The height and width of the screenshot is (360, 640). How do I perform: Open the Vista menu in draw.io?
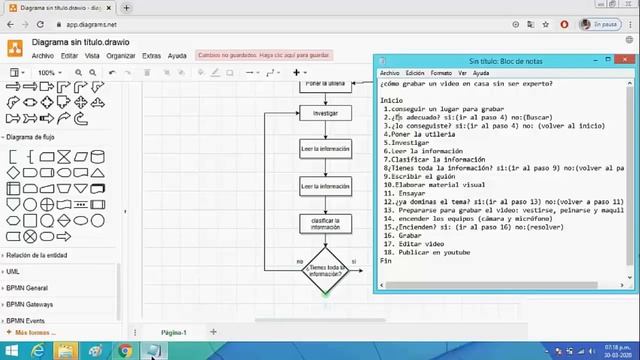coord(92,56)
